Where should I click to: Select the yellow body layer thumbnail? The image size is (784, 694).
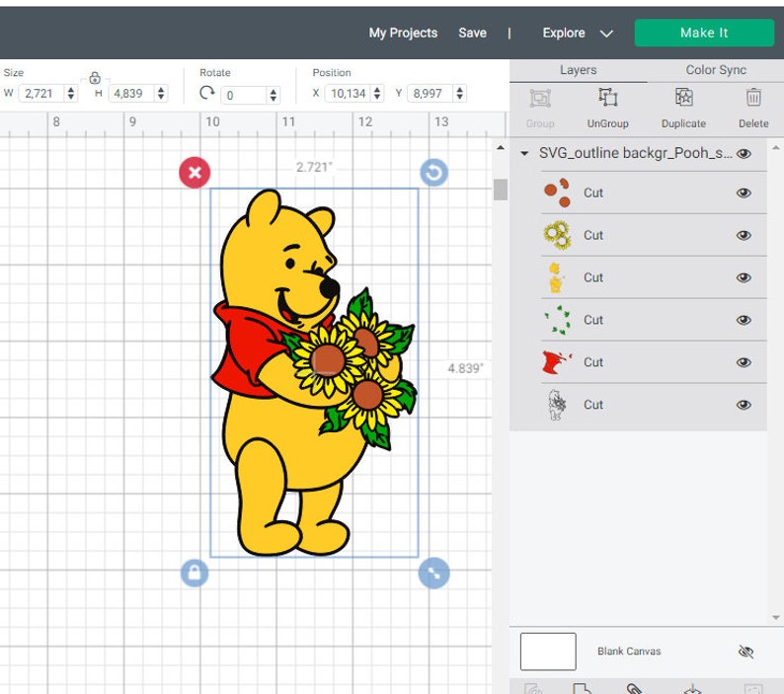tap(556, 278)
